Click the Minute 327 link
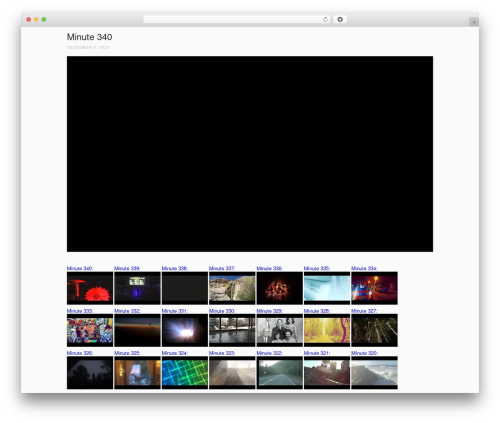The image size is (500, 423). click(364, 311)
